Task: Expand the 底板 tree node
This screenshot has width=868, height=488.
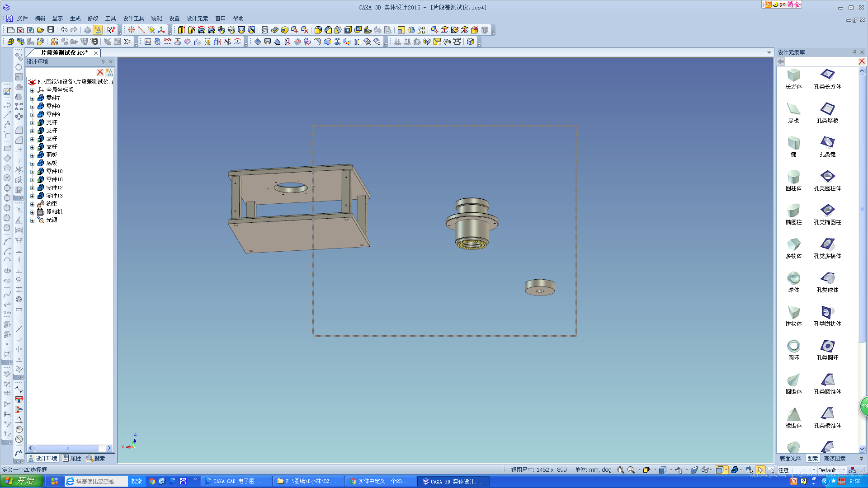Action: click(x=32, y=164)
